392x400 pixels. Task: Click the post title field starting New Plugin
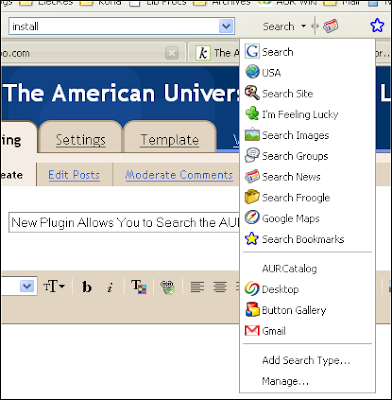(124, 222)
